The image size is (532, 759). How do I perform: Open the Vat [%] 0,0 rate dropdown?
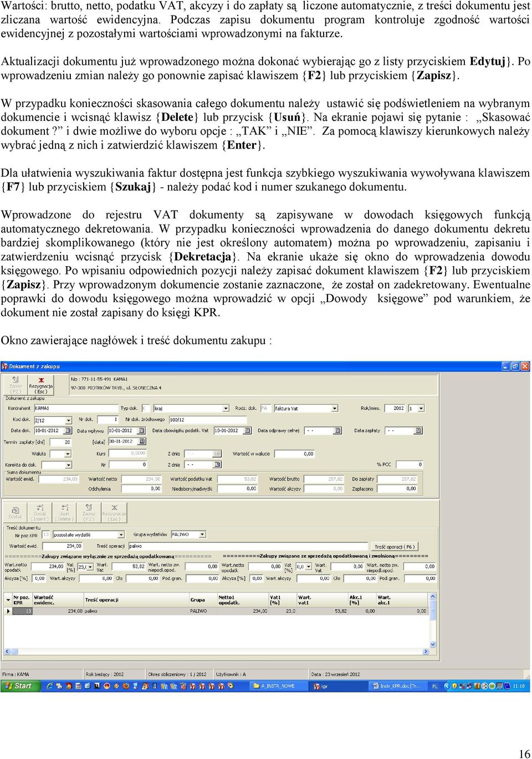tap(309, 567)
